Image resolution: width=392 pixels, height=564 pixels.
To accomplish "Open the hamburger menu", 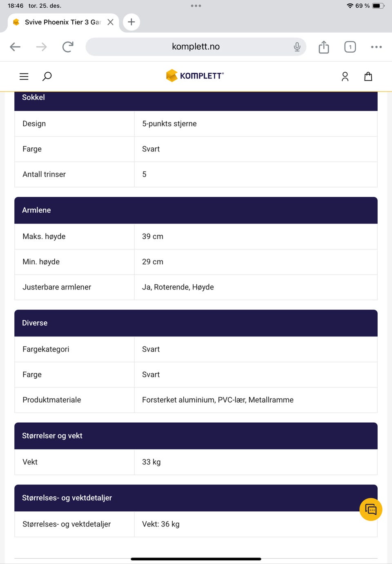I will [x=24, y=76].
